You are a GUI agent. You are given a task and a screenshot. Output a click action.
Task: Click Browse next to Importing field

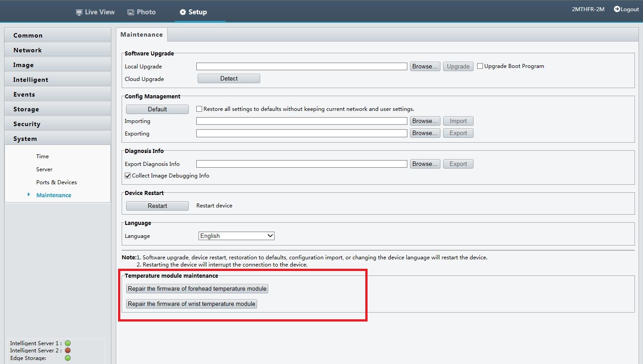coord(425,121)
